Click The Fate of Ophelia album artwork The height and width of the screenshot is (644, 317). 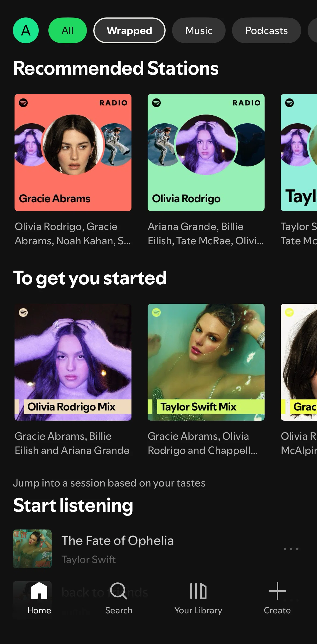click(32, 549)
